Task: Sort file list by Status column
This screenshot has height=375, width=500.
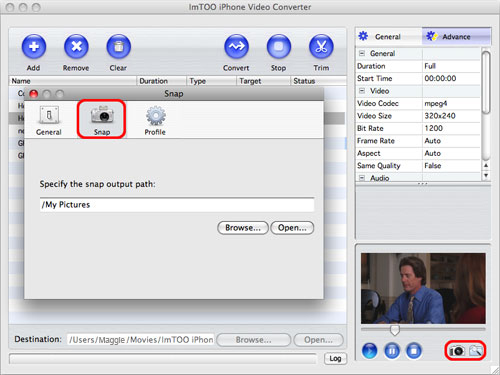Action: pos(318,81)
